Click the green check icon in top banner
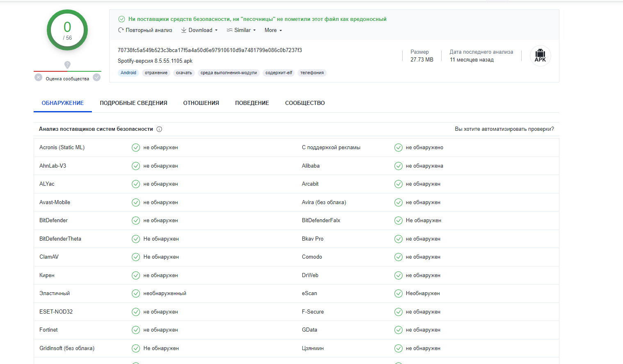The height and width of the screenshot is (364, 623). click(x=121, y=19)
